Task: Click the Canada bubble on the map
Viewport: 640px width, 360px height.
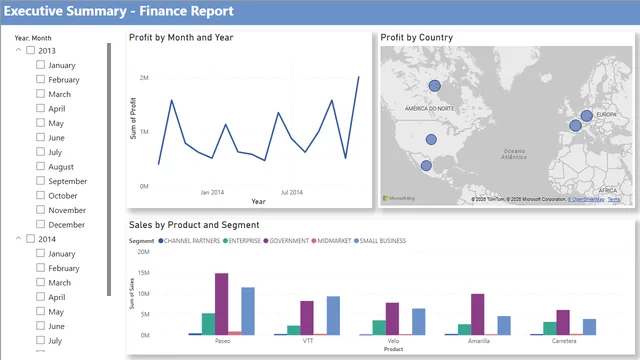Action: pos(435,86)
